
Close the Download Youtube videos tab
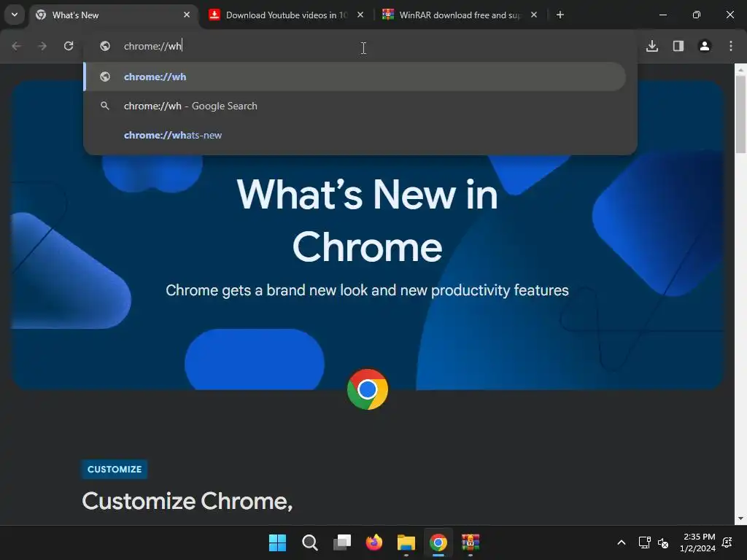pyautogui.click(x=360, y=15)
